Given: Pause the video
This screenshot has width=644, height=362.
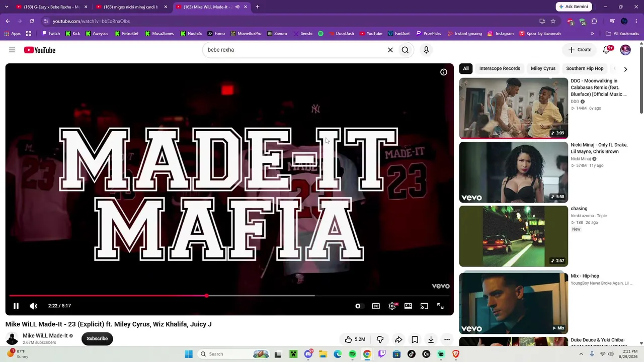Looking at the screenshot, I should click(x=16, y=306).
